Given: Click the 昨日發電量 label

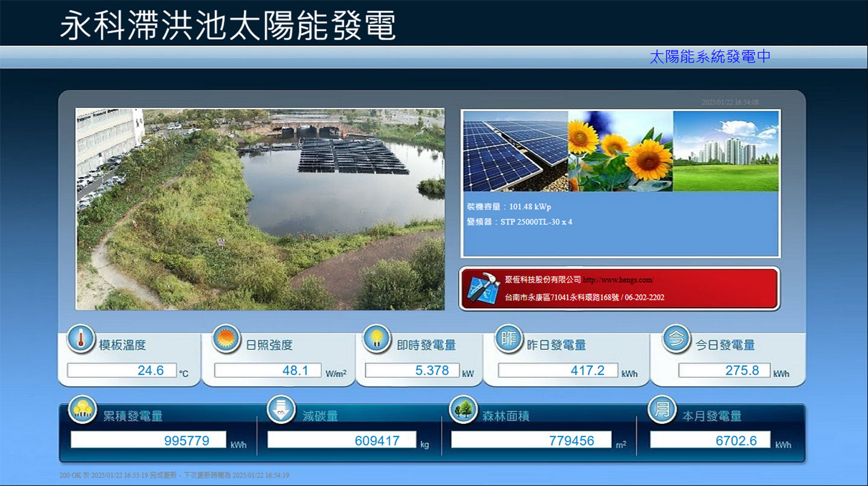Looking at the screenshot, I should click(556, 345).
